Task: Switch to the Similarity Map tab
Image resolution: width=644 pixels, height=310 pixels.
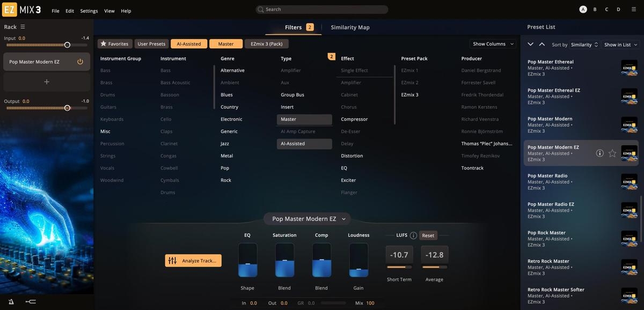Action: pyautogui.click(x=350, y=27)
